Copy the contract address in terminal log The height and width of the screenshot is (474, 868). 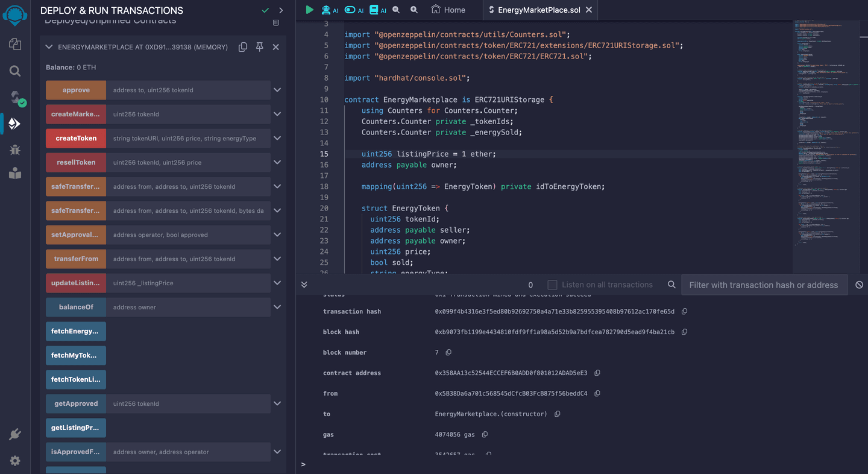(x=597, y=373)
